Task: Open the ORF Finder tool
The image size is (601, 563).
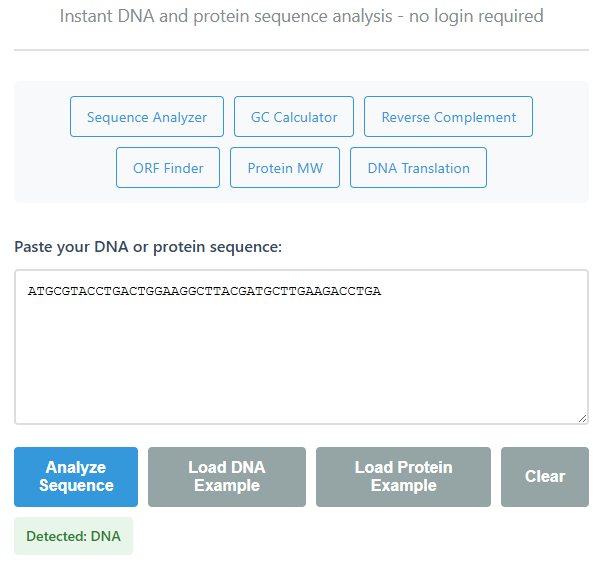Action: [x=168, y=168]
